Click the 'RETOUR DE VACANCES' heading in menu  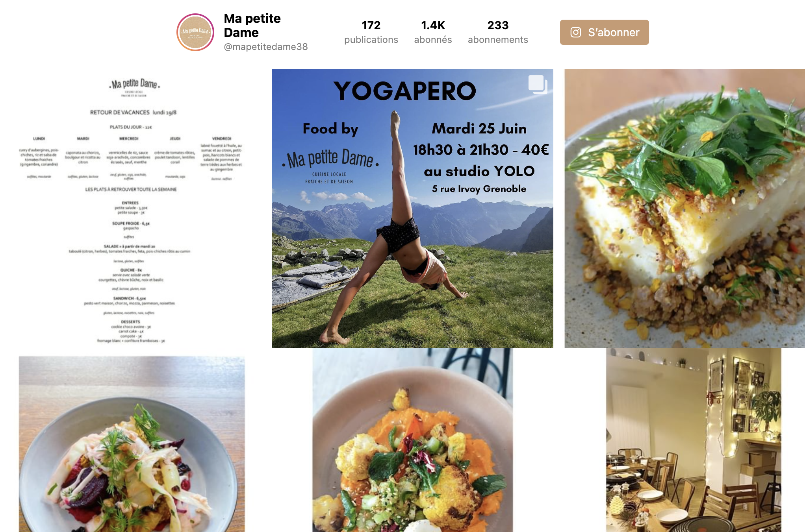[x=120, y=113]
